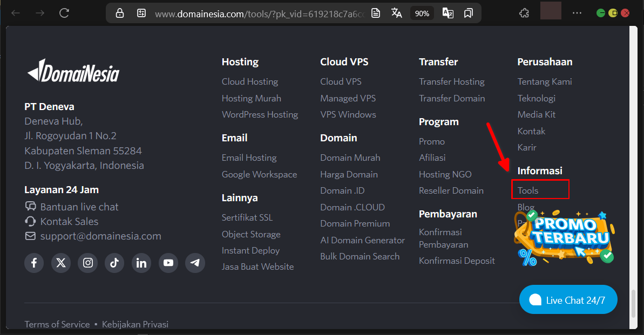Viewport: 644px width, 335px height.
Task: Click the translate page icon
Action: tap(396, 13)
